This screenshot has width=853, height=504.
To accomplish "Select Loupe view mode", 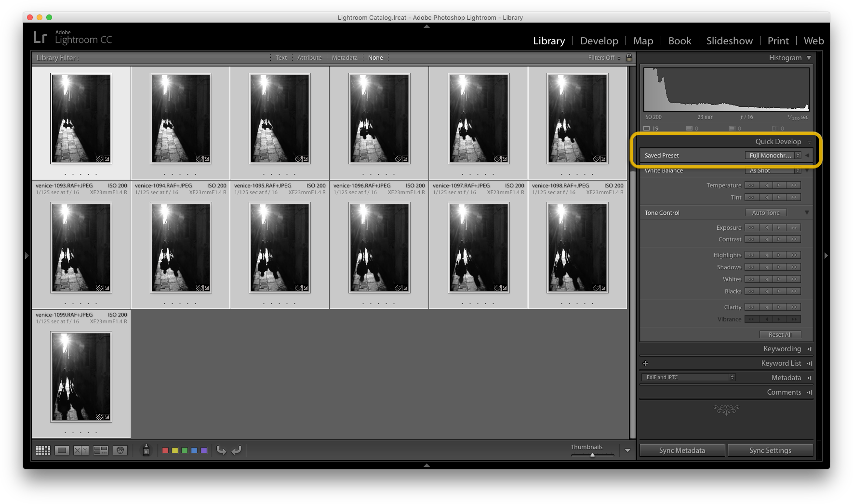I will point(62,450).
